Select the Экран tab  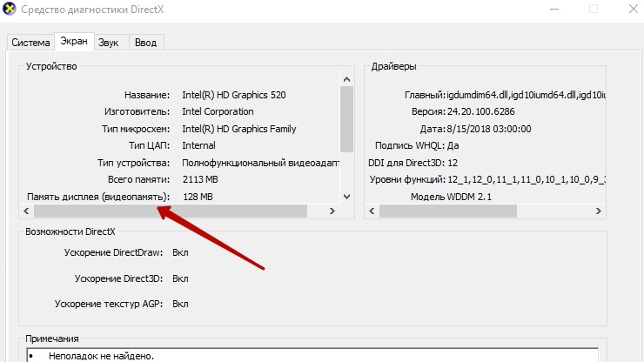click(x=74, y=41)
